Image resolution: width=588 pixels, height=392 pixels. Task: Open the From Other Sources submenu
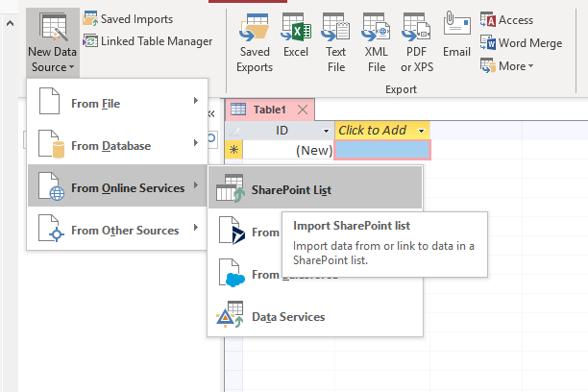117,228
